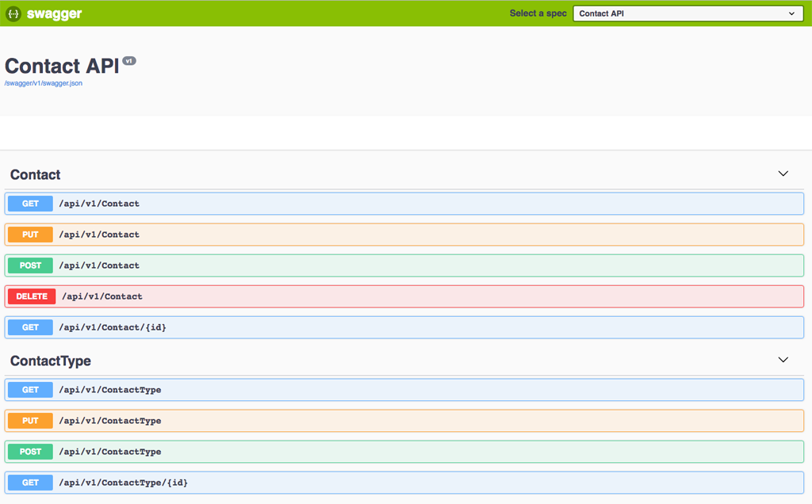Expand POST /api/v1/ContactType operation
Viewport: 812px width, 504px height.
pos(404,452)
